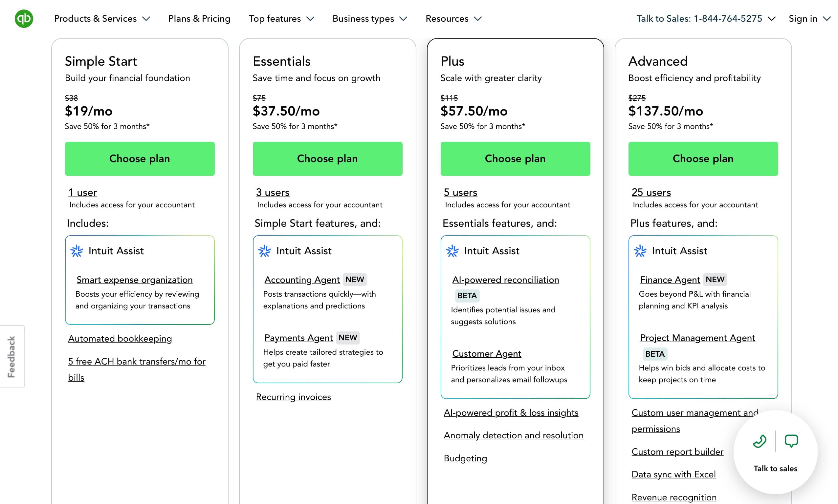Select Plans & Pricing in the navigation

click(199, 19)
